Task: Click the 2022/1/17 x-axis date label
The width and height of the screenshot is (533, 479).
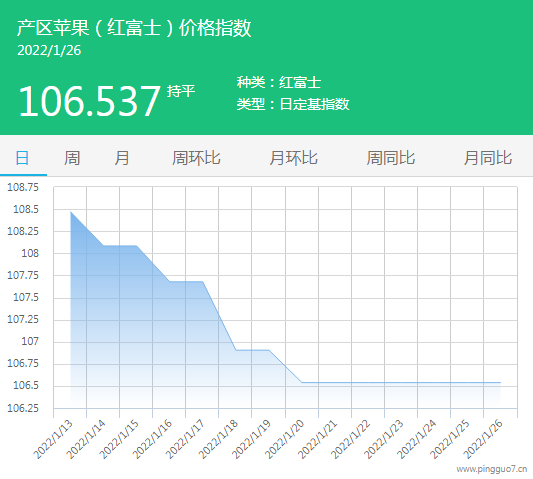Action: pyautogui.click(x=185, y=439)
